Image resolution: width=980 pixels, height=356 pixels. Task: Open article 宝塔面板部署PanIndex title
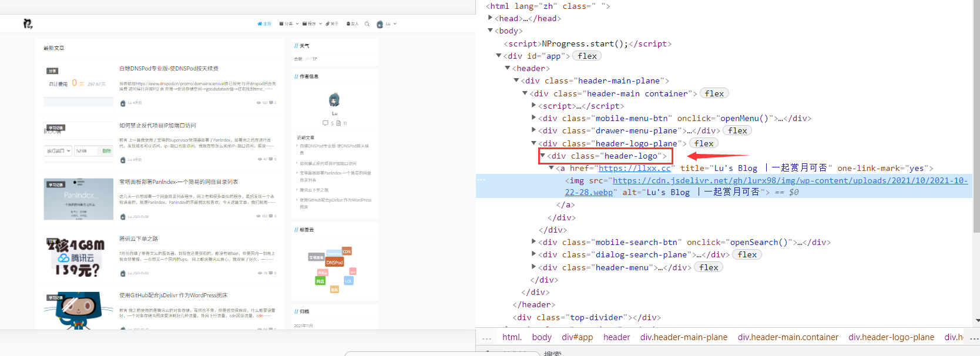(179, 182)
